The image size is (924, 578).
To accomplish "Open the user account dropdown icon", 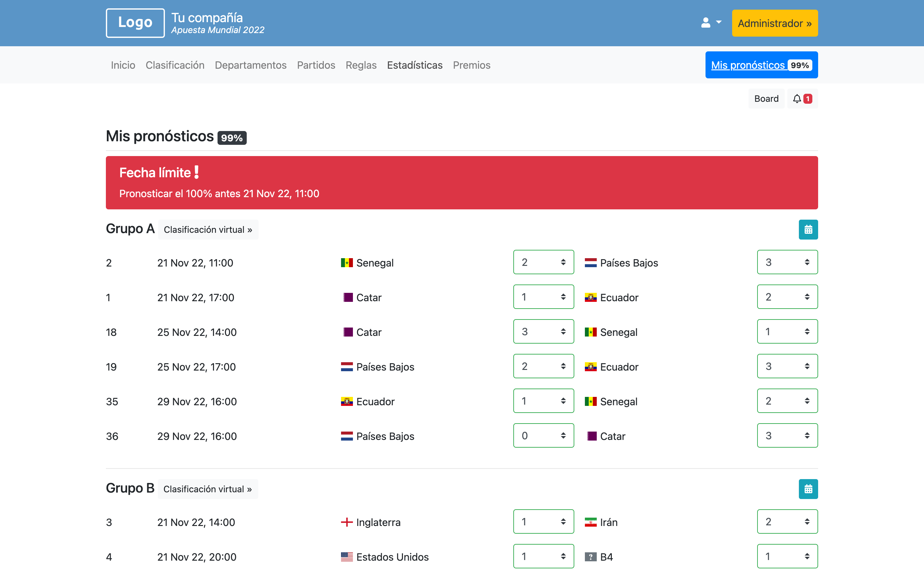I will pyautogui.click(x=711, y=23).
